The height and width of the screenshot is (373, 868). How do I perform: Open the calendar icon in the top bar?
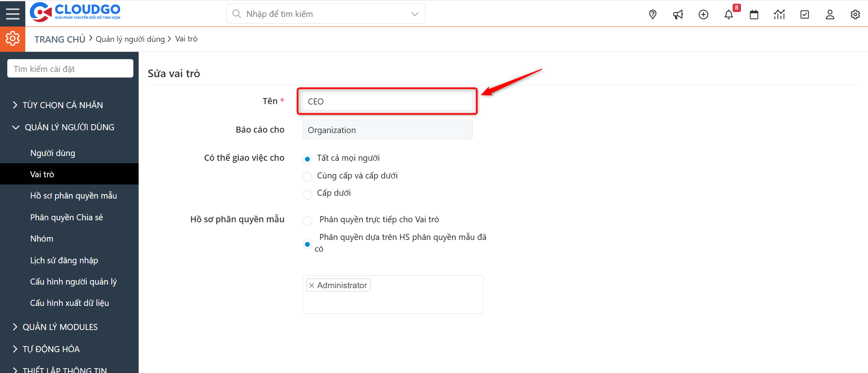pyautogui.click(x=754, y=14)
